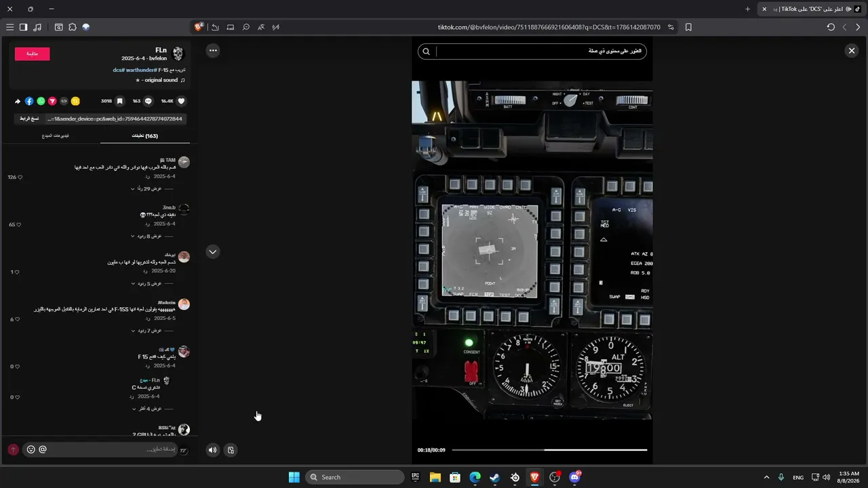This screenshot has height=488, width=868.
Task: Show hidden system tray icons chevron
Action: [x=766, y=477]
